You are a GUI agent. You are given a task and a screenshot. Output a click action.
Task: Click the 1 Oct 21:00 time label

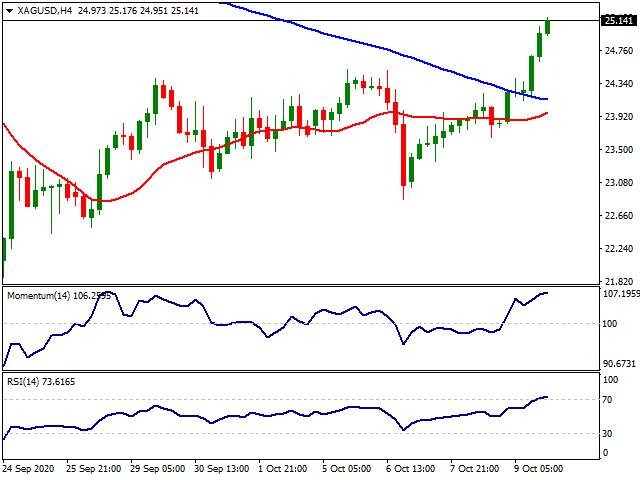[283, 469]
